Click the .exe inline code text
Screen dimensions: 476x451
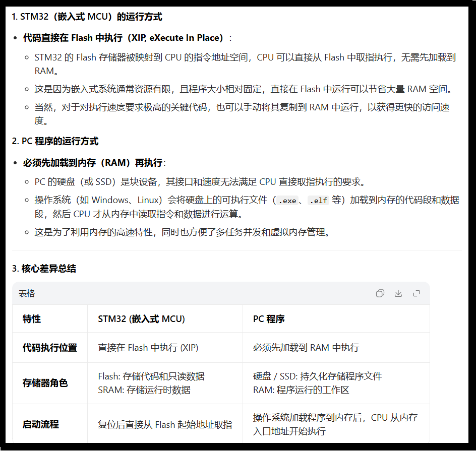(287, 201)
